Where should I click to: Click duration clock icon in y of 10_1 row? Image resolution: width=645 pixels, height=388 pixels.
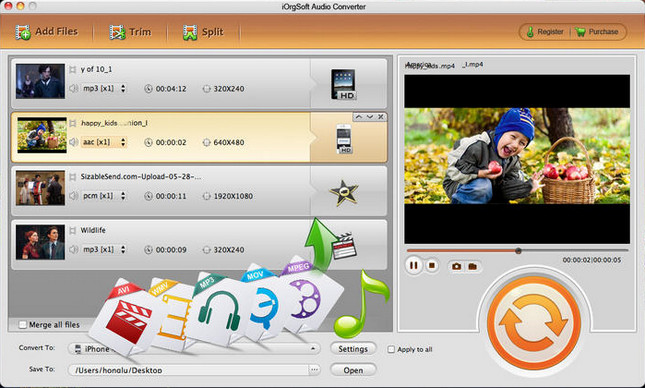tap(148, 88)
